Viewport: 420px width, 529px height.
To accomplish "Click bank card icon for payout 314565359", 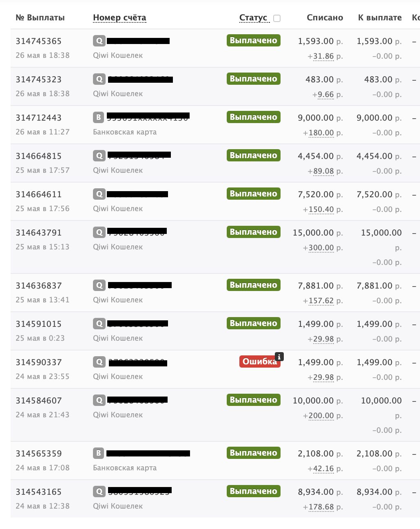I will [x=98, y=453].
